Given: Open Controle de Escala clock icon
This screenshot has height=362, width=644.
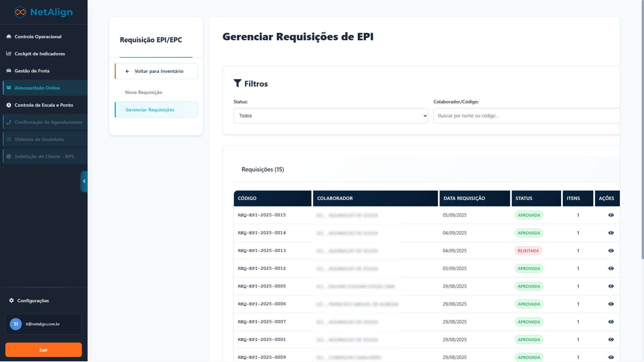Looking at the screenshot, I should (9, 105).
